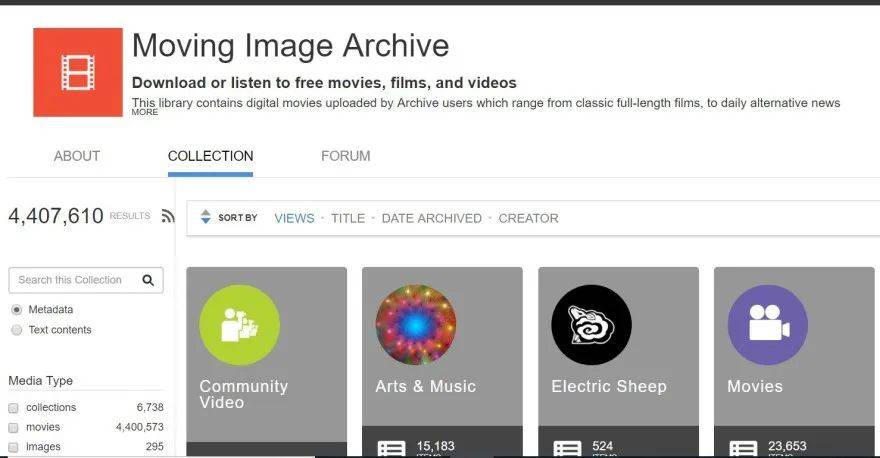Click the 4,400,573 movies count
Image resolution: width=880 pixels, height=458 pixels.
coord(140,427)
